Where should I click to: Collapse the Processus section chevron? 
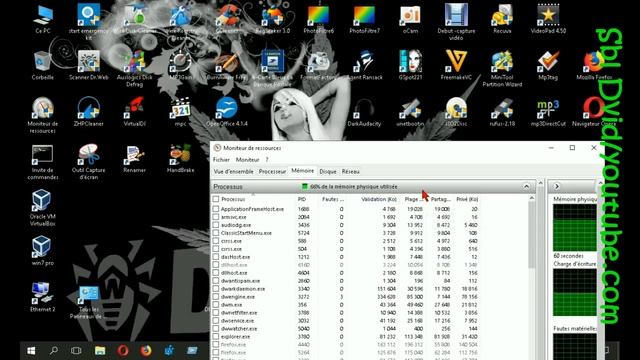tap(527, 187)
